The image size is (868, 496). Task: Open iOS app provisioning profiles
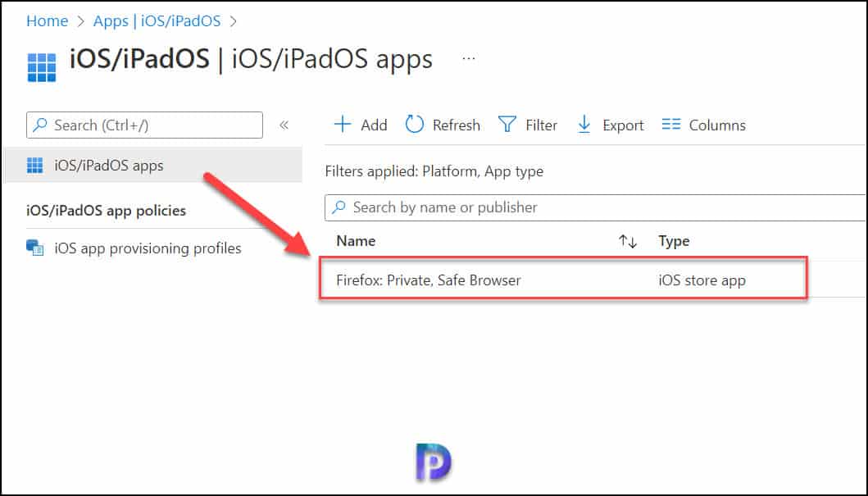click(148, 248)
